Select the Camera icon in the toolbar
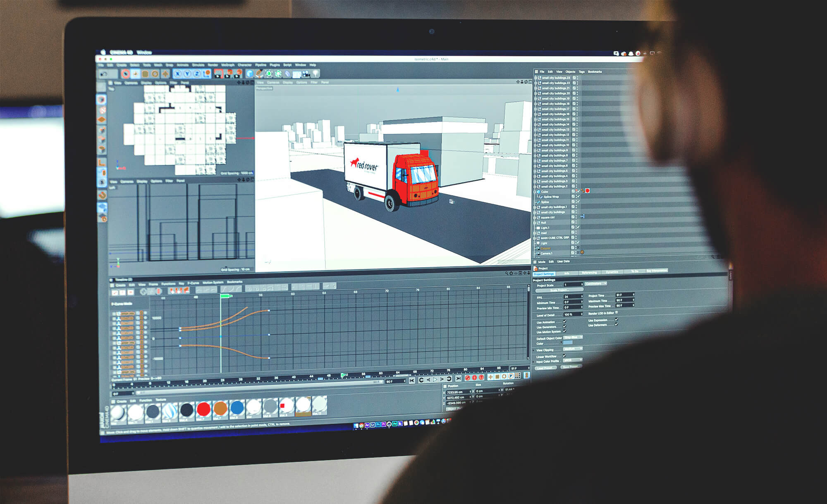This screenshot has width=827, height=504. (306, 74)
